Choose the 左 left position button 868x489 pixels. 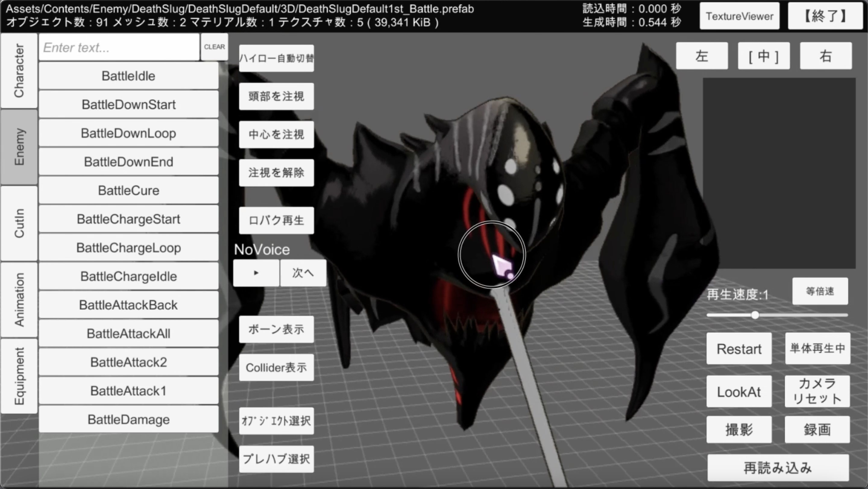pyautogui.click(x=702, y=56)
